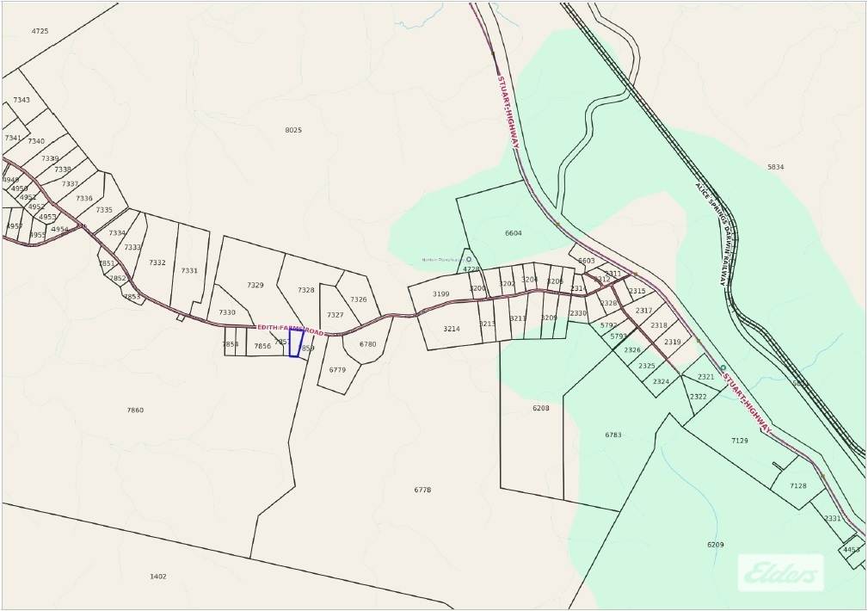Select parcel number 2315
The height and width of the screenshot is (611, 868).
[637, 291]
